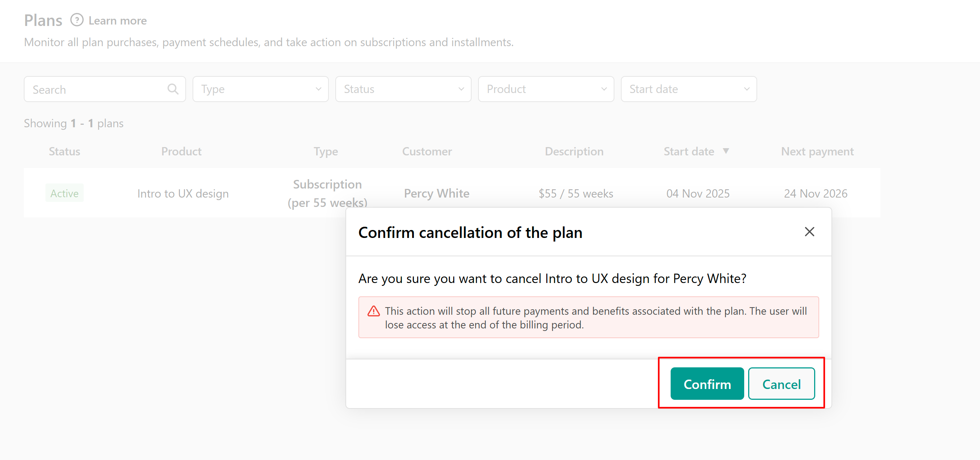Open the Type filter dropdown

click(x=260, y=89)
